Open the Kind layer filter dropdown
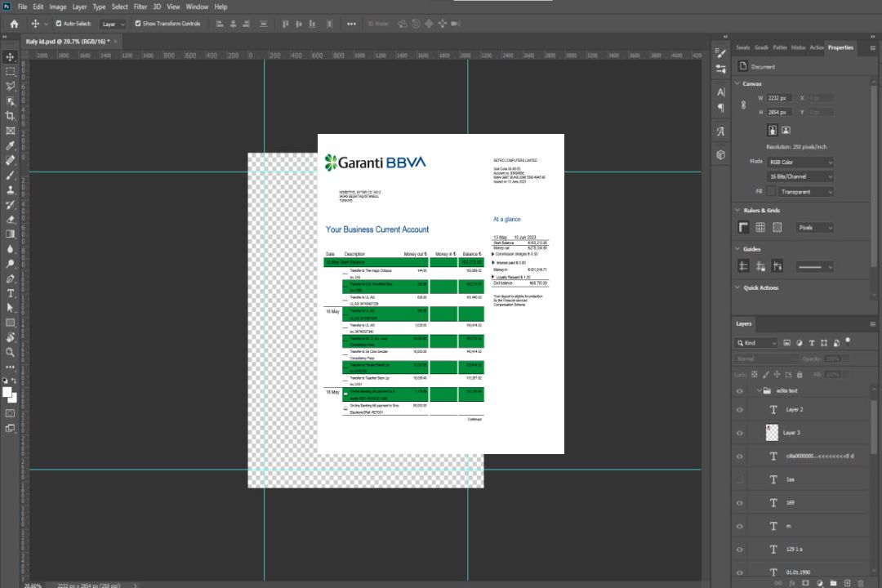The image size is (882, 588). tap(756, 343)
